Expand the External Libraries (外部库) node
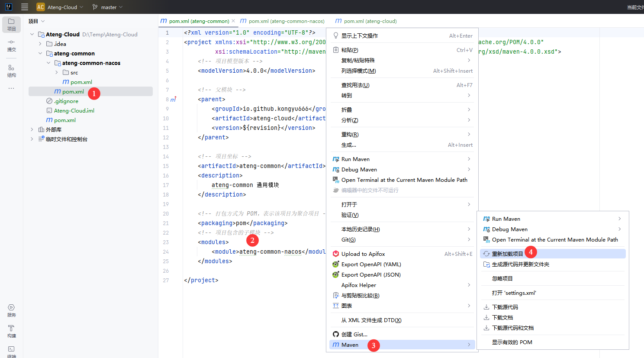 click(32, 130)
